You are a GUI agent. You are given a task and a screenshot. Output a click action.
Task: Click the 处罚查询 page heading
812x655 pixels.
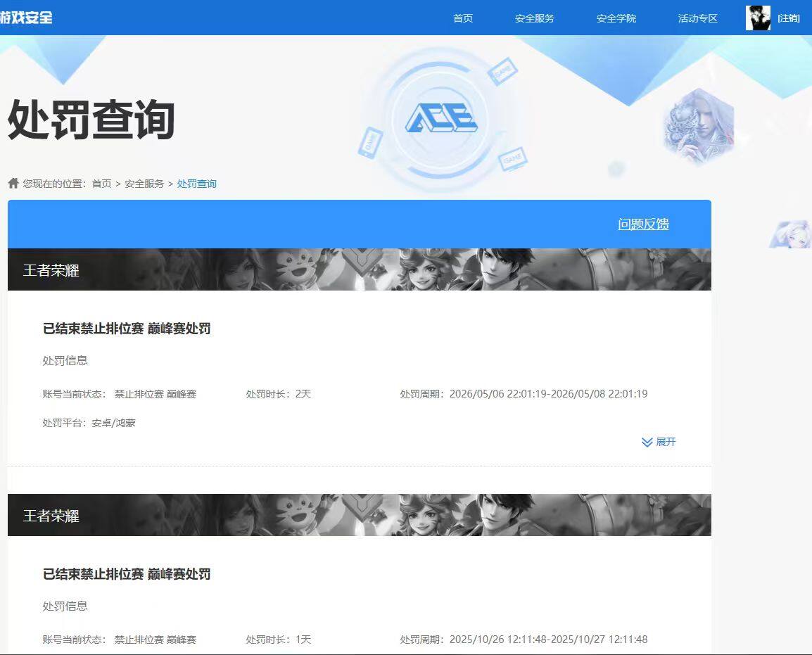coord(91,120)
